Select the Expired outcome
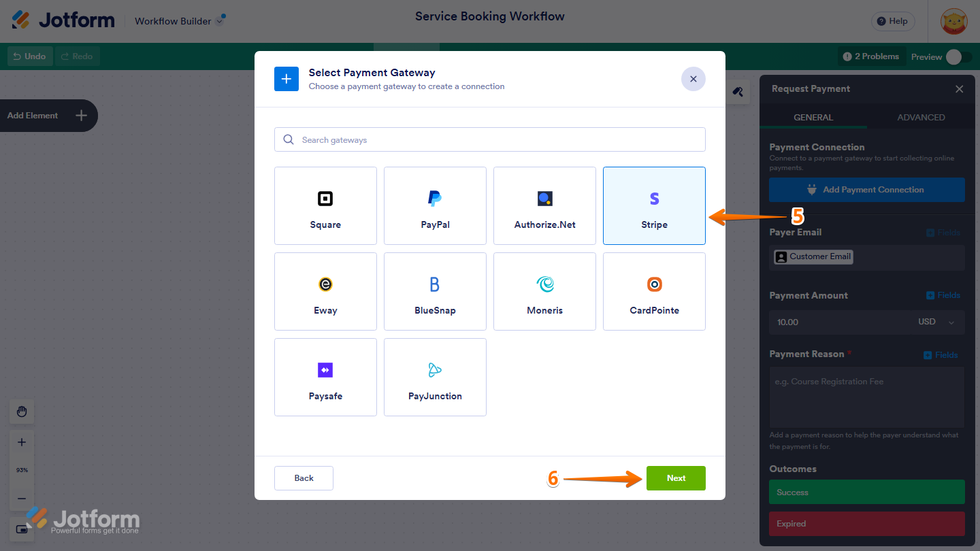This screenshot has width=980, height=551. [x=867, y=524]
